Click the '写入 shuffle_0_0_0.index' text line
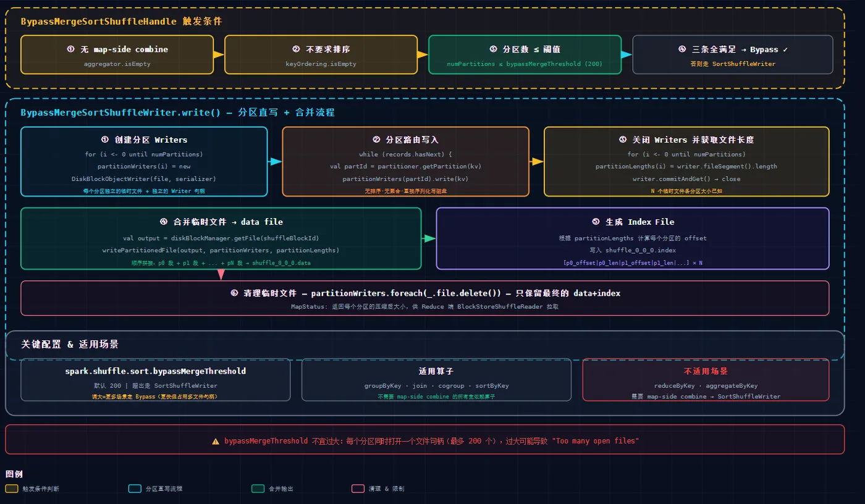 click(633, 250)
